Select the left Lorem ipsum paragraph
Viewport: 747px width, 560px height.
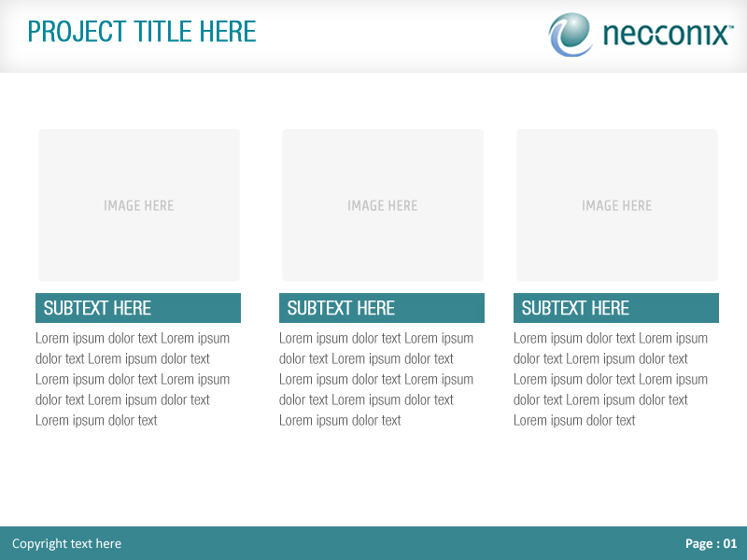click(133, 379)
